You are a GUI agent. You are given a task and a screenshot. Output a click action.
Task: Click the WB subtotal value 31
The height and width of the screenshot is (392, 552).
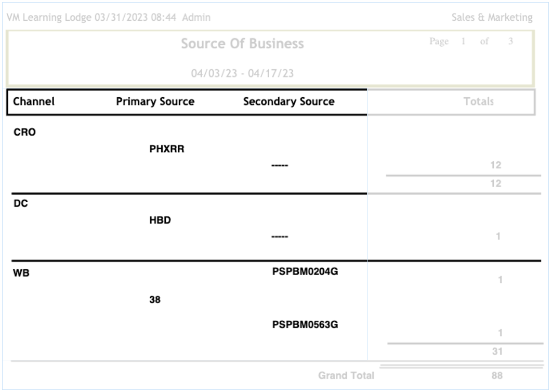point(497,352)
